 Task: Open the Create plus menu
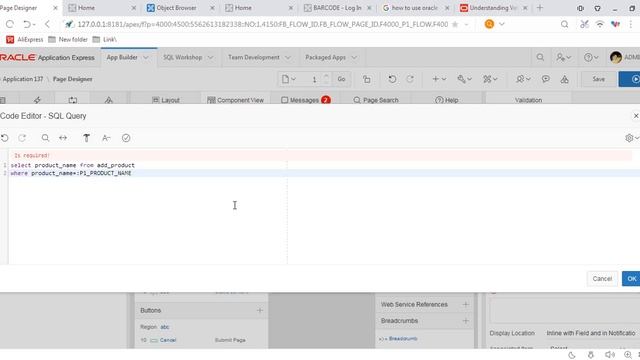(439, 79)
